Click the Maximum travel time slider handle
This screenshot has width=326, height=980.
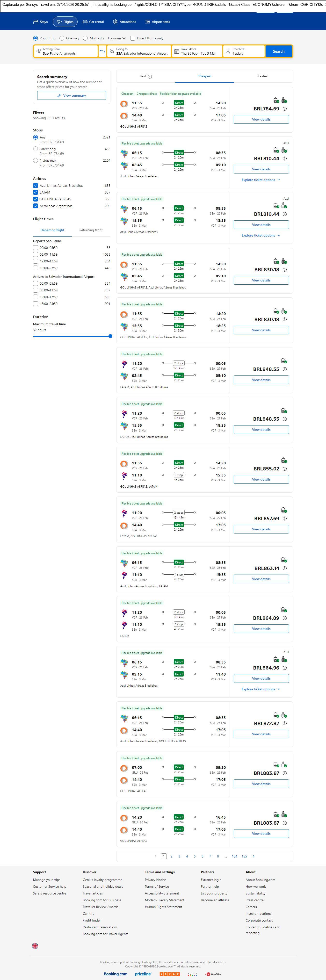pos(110,336)
